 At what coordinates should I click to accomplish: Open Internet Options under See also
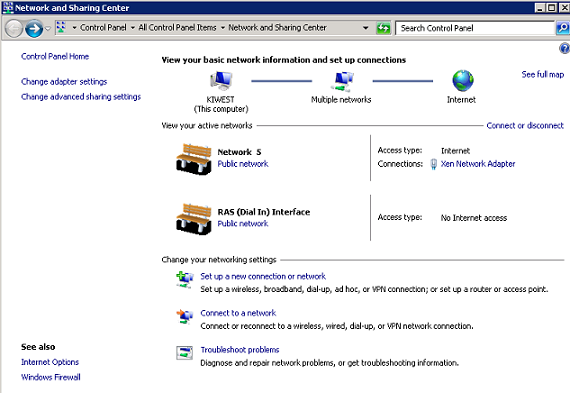(50, 362)
